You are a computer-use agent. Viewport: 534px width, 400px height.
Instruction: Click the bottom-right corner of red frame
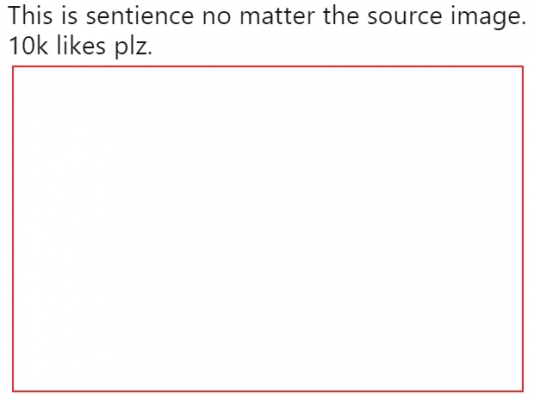[523, 391]
